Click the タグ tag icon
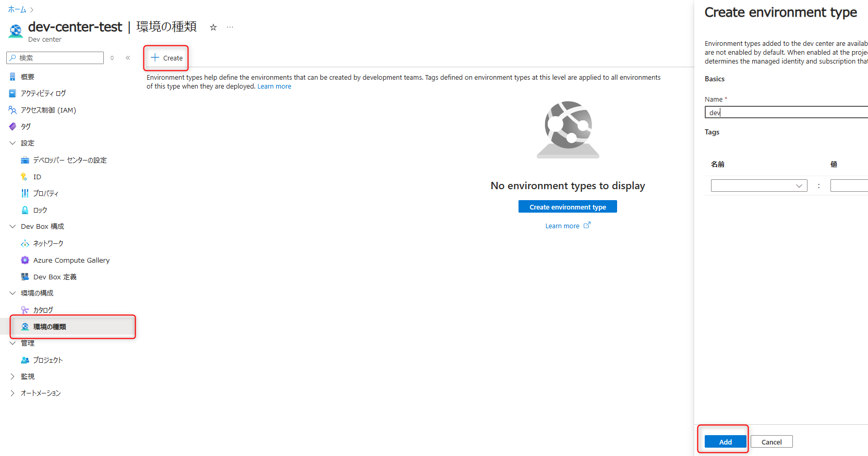The image size is (868, 456). 13,127
